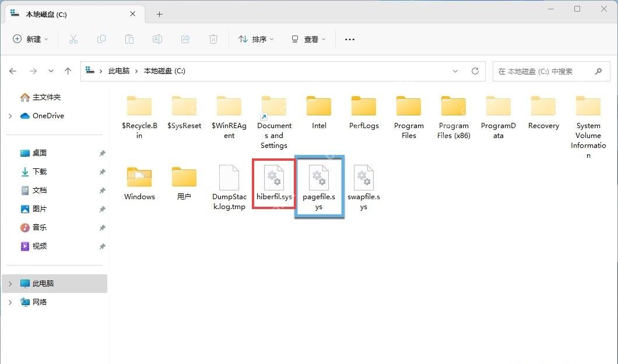Select the Intel folder
This screenshot has width=618, height=364.
319,112
